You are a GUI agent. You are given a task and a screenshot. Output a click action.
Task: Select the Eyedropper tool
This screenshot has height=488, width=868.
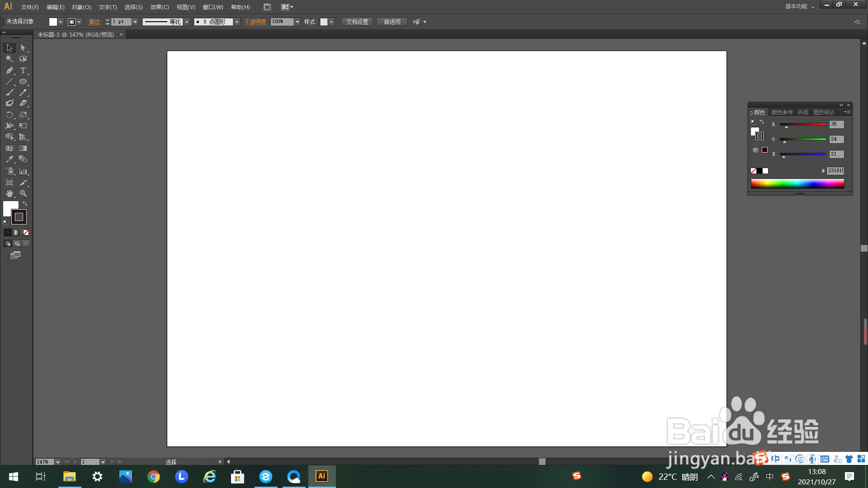click(x=9, y=160)
